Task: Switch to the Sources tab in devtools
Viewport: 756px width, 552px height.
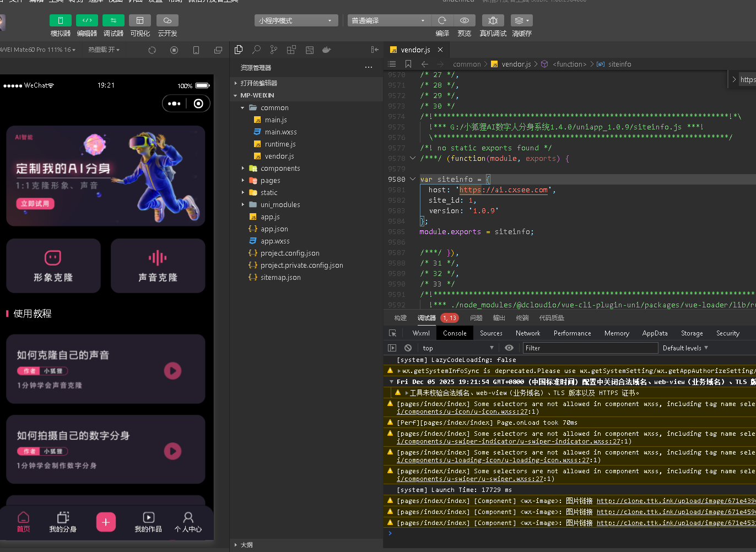Action: [491, 333]
